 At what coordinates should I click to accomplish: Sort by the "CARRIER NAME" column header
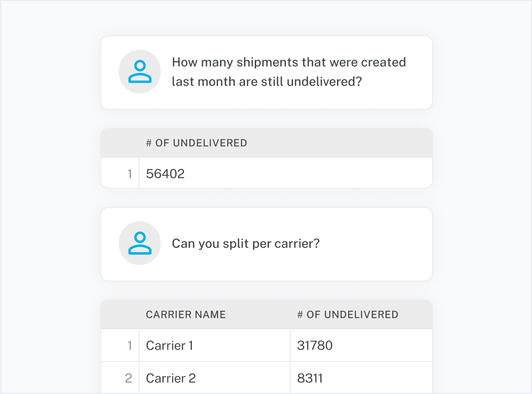pyautogui.click(x=186, y=315)
